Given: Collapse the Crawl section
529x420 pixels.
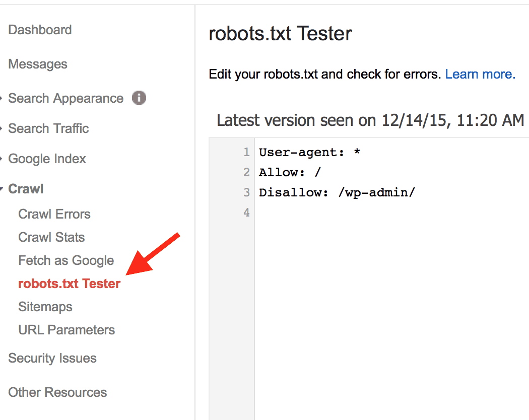Looking at the screenshot, I should (26, 189).
